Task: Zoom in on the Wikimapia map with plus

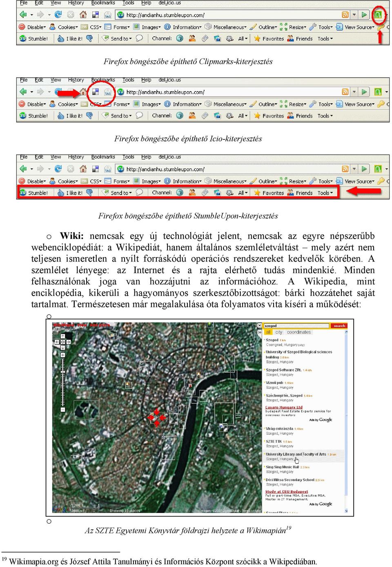Action: (x=62, y=355)
